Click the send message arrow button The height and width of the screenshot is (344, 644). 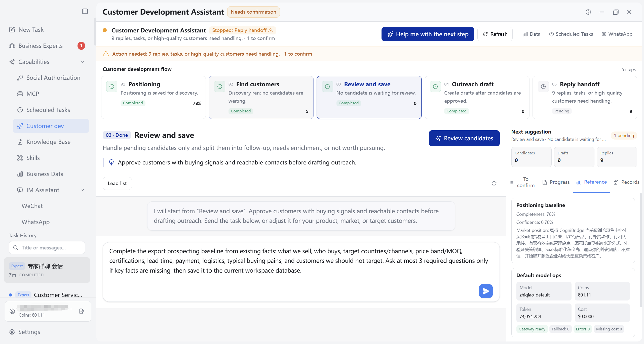coord(485,291)
